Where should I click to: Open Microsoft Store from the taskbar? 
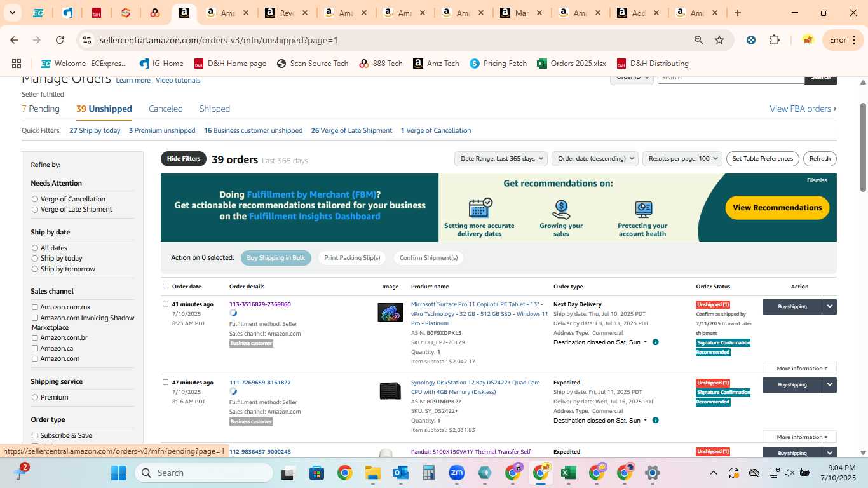(x=316, y=473)
